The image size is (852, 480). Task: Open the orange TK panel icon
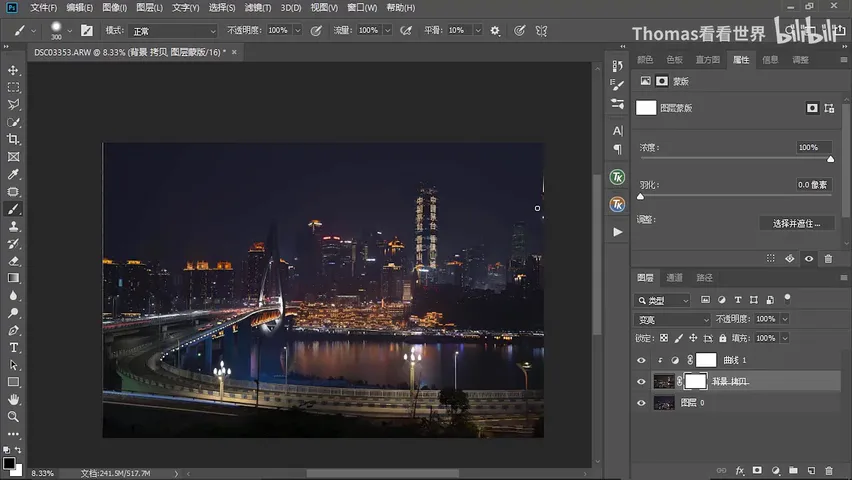(x=617, y=204)
